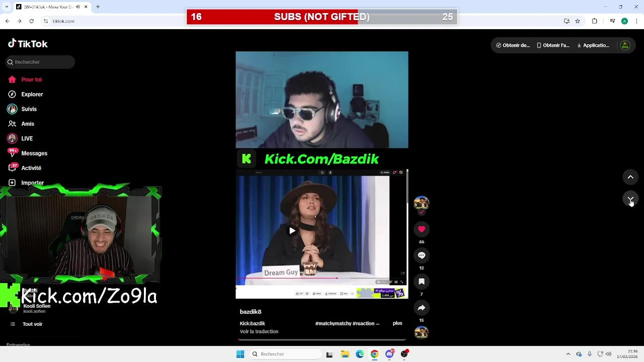Image resolution: width=644 pixels, height=362 pixels.
Task: Open the Importer upload page
Action: click(26, 183)
